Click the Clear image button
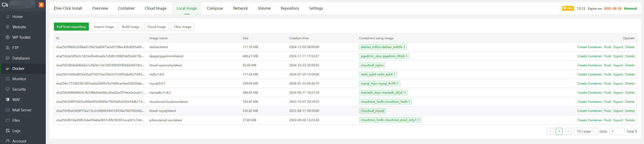 [x=182, y=27]
